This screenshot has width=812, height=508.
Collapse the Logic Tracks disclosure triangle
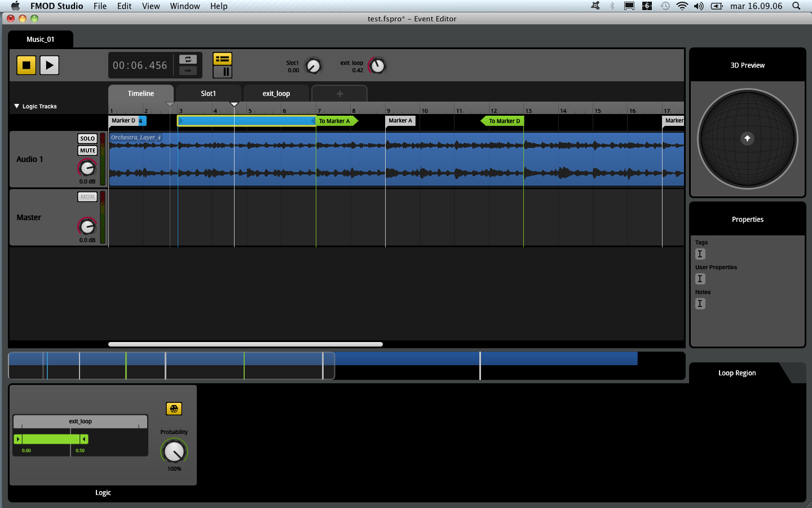(x=17, y=106)
